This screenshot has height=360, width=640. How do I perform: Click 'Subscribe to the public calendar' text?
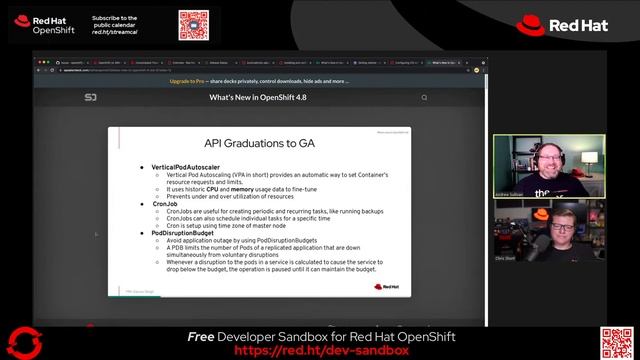(x=114, y=21)
